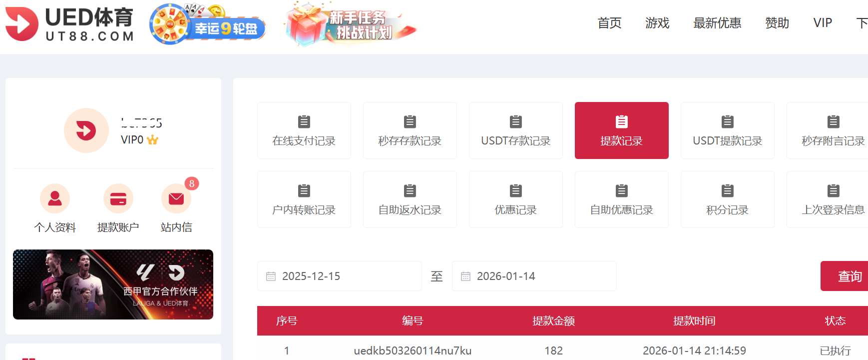868x360 pixels.
Task: Click the 提款账户 text link
Action: pyautogui.click(x=118, y=227)
